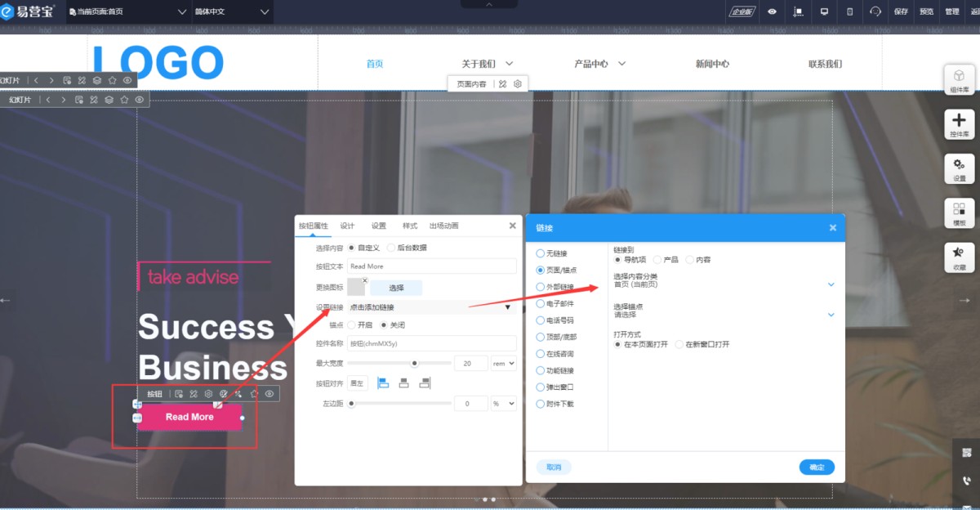
Task: Click 确定 to confirm link
Action: point(817,467)
